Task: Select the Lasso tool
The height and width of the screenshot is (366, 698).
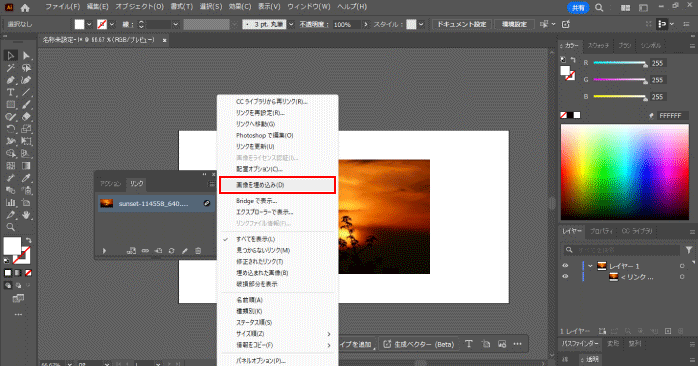Action: tap(26, 68)
